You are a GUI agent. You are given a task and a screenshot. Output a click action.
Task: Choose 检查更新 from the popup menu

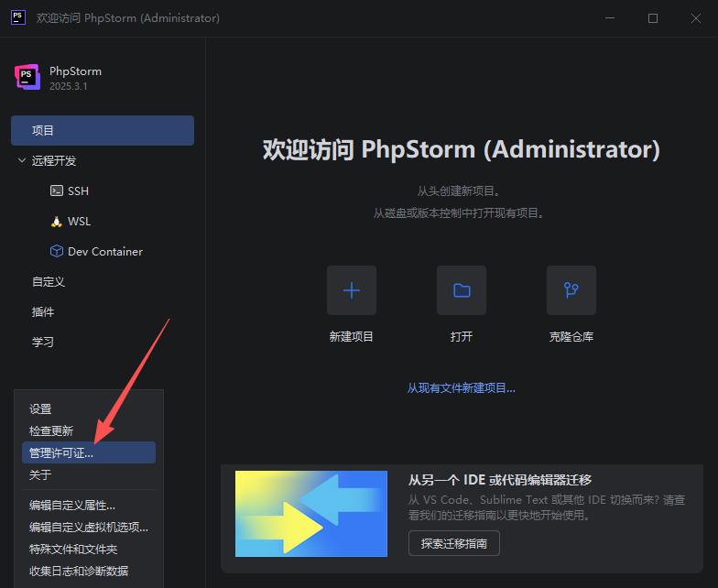tap(89, 430)
